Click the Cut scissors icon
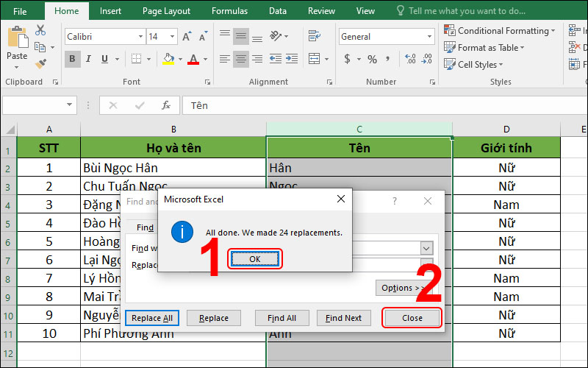Image resolution: width=588 pixels, height=368 pixels. pos(40,30)
